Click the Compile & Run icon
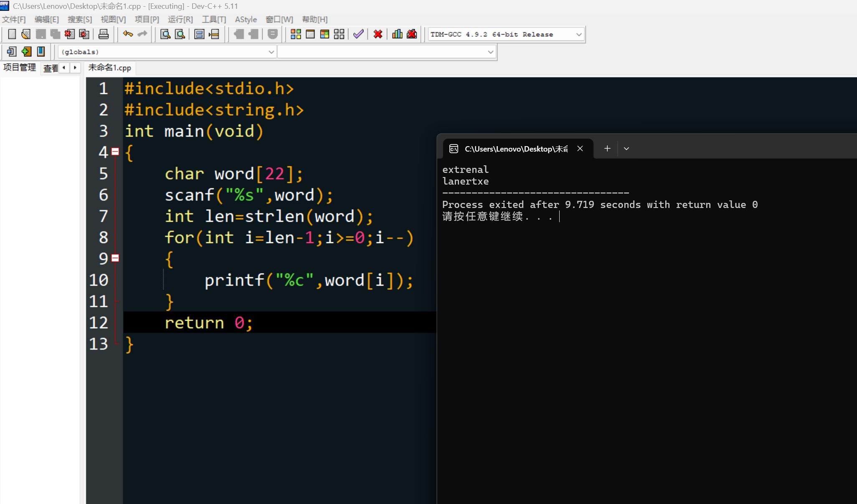 pos(325,34)
